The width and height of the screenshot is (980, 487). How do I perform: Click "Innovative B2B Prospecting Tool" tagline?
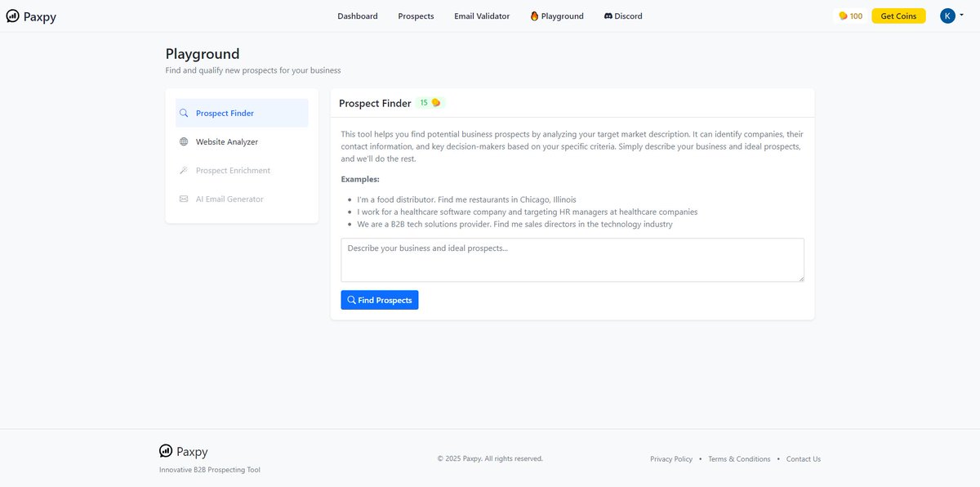click(210, 470)
